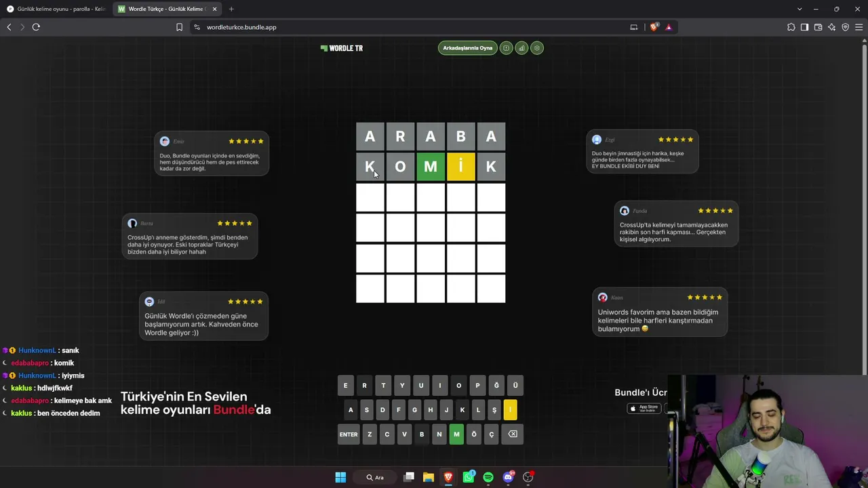Click the Brave browser taskbar icon
868x488 pixels.
pos(448,477)
